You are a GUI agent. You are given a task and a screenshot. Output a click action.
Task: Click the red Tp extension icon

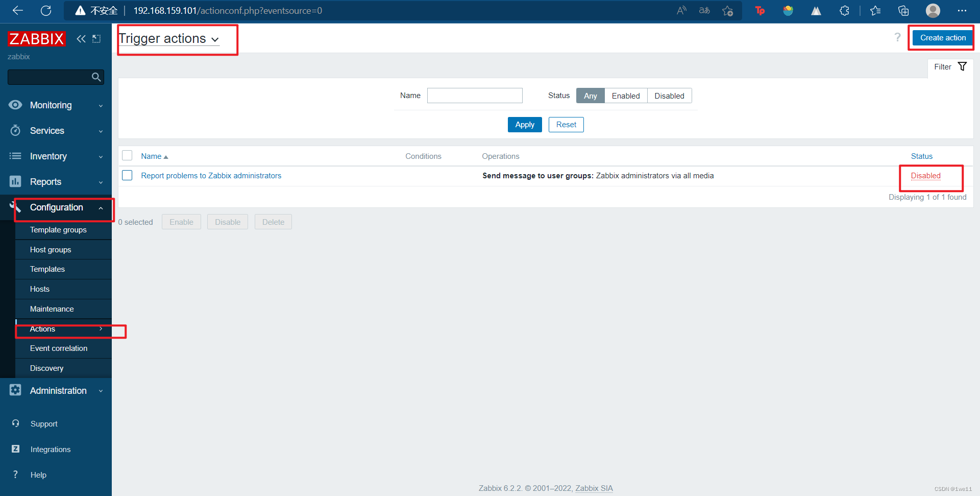[x=760, y=10]
